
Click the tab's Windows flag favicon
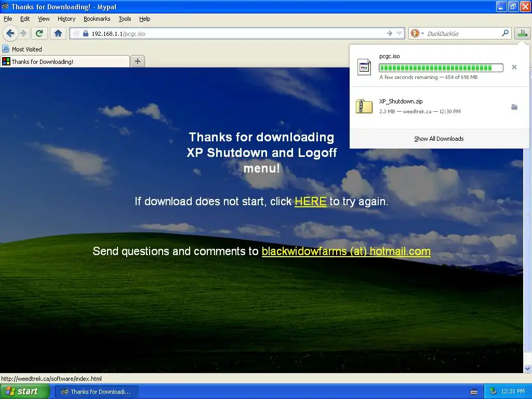[6, 61]
